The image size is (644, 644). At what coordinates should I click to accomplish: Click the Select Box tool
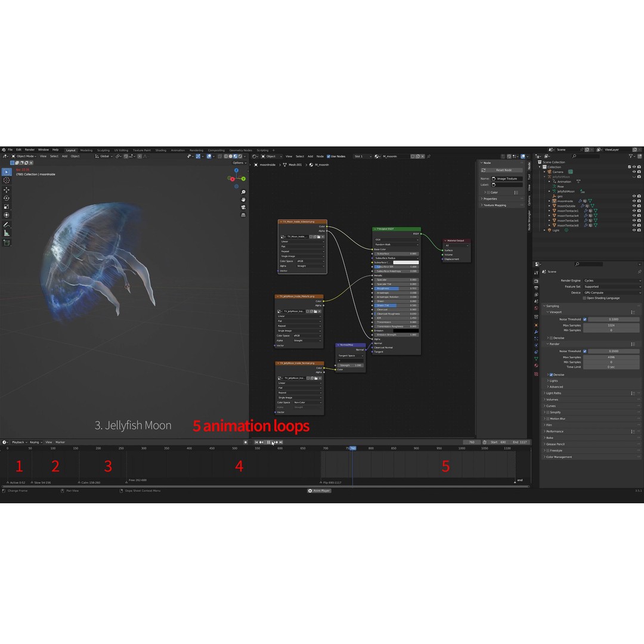pyautogui.click(x=7, y=172)
